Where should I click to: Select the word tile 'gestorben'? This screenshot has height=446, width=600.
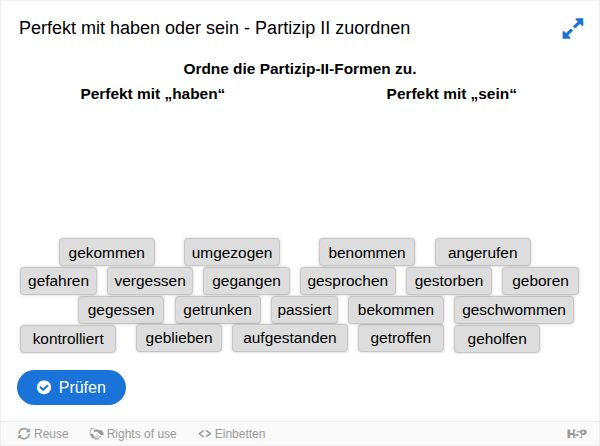click(449, 281)
